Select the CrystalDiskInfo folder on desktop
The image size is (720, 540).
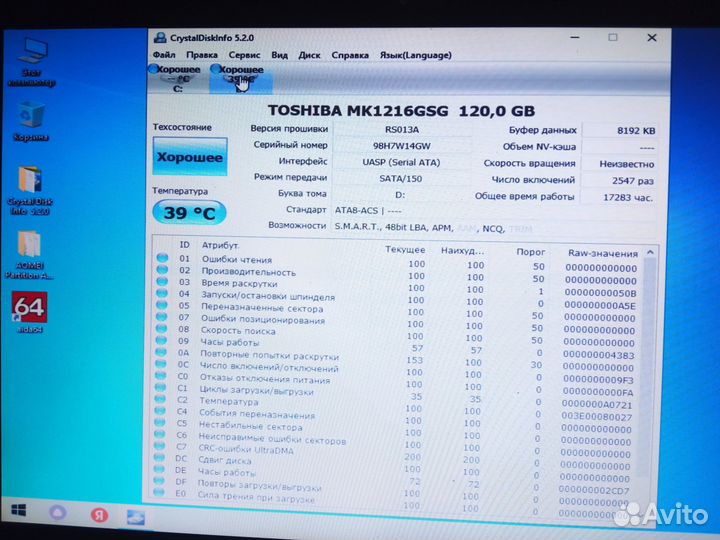pos(30,185)
